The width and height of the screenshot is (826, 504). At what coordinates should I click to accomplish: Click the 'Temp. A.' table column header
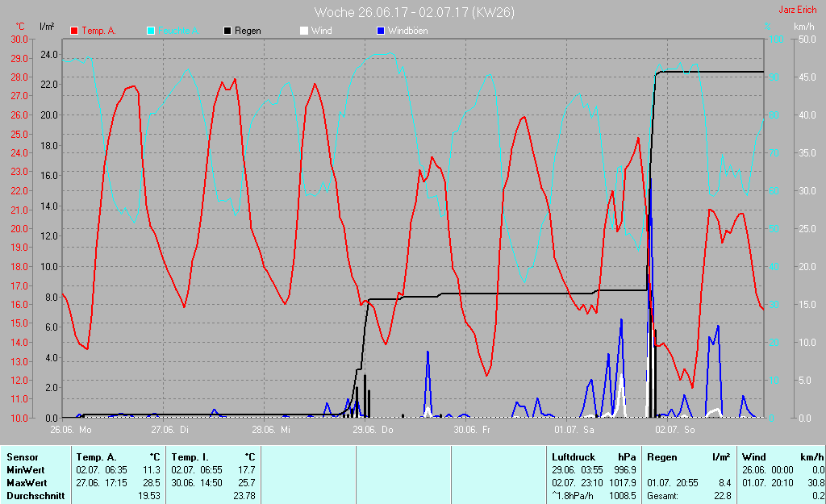pyautogui.click(x=96, y=457)
